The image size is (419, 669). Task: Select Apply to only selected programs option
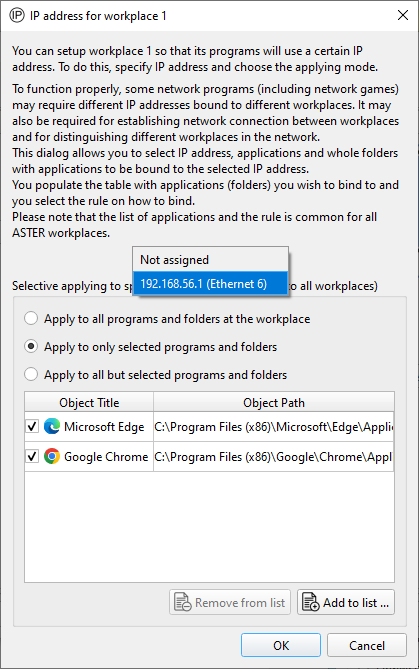pyautogui.click(x=31, y=346)
